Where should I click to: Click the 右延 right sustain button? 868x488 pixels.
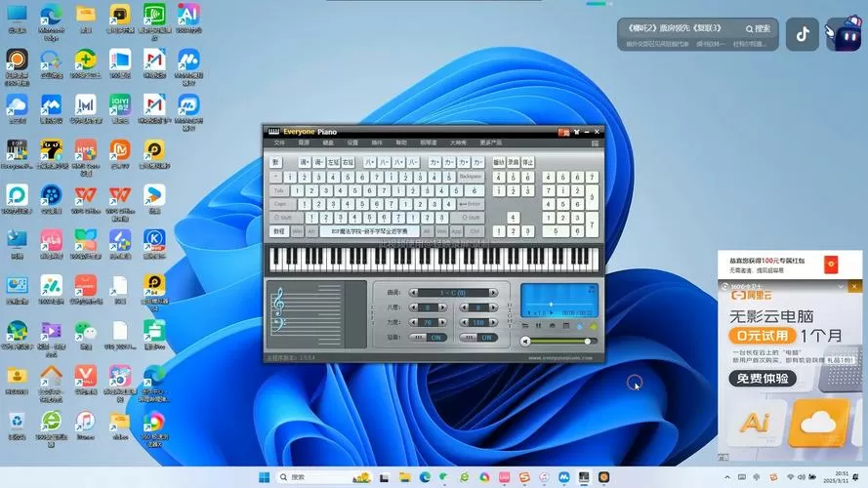click(x=348, y=162)
